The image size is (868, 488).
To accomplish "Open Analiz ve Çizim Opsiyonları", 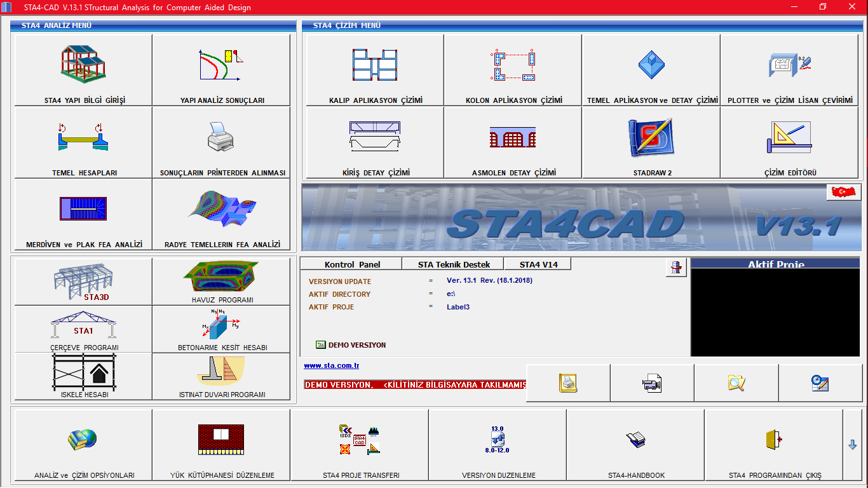I will (83, 445).
